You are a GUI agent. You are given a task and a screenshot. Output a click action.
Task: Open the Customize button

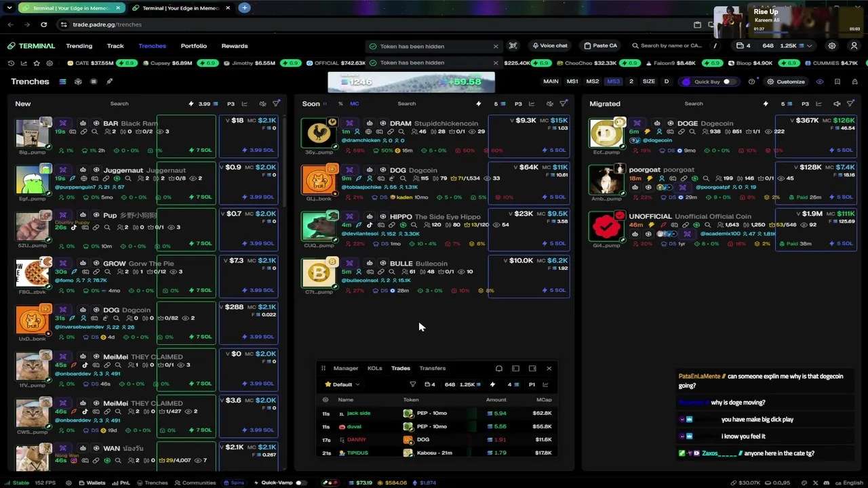click(786, 82)
